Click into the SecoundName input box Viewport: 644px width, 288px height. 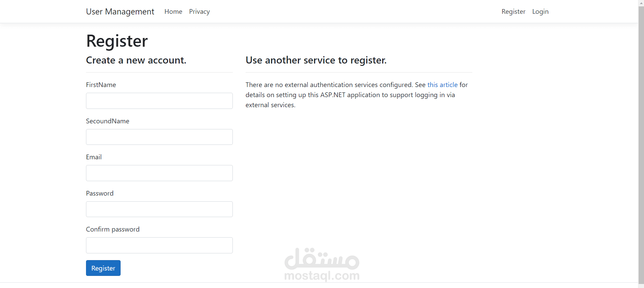[x=159, y=137]
